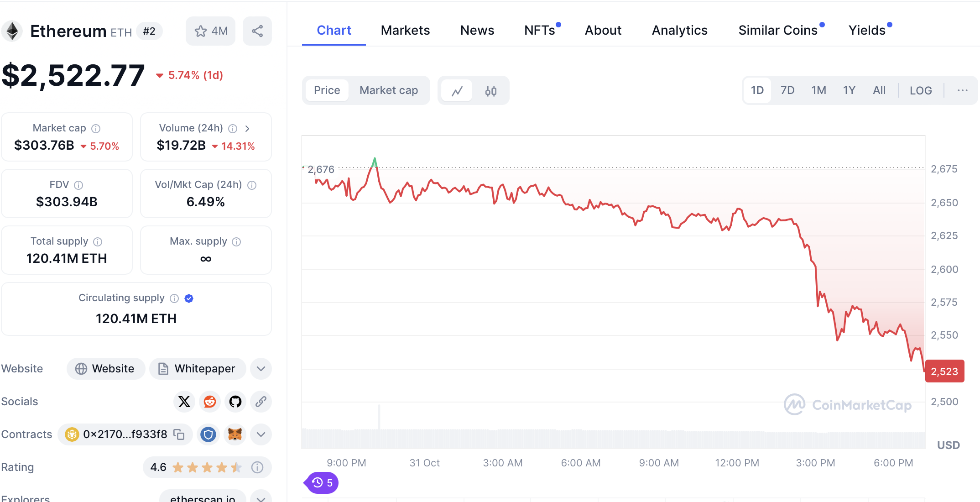This screenshot has height=502, width=980.
Task: Select the 7D time range
Action: (x=787, y=90)
